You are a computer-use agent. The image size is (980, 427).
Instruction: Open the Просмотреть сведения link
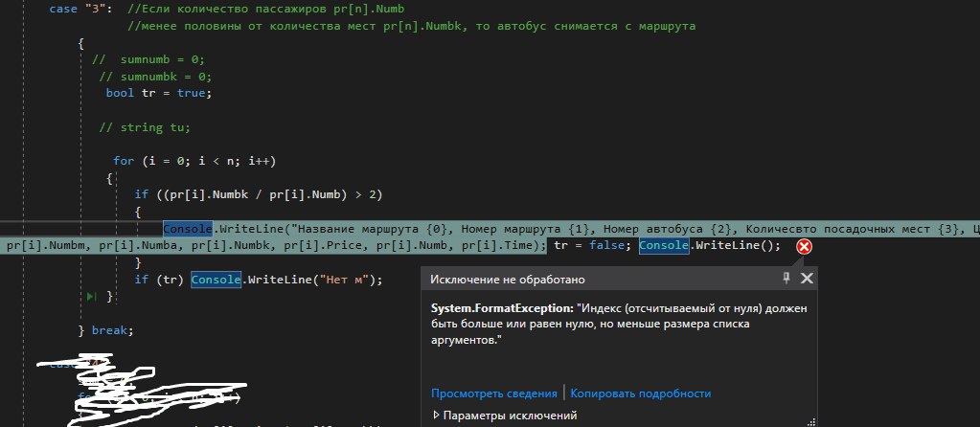click(493, 393)
